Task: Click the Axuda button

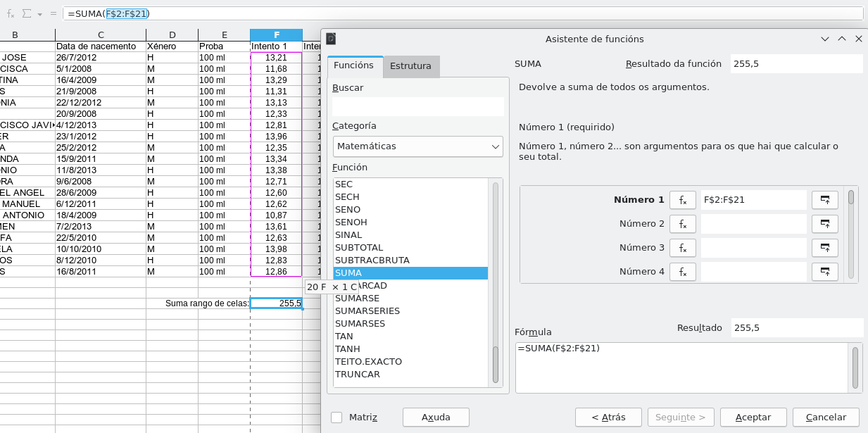Action: 436,417
